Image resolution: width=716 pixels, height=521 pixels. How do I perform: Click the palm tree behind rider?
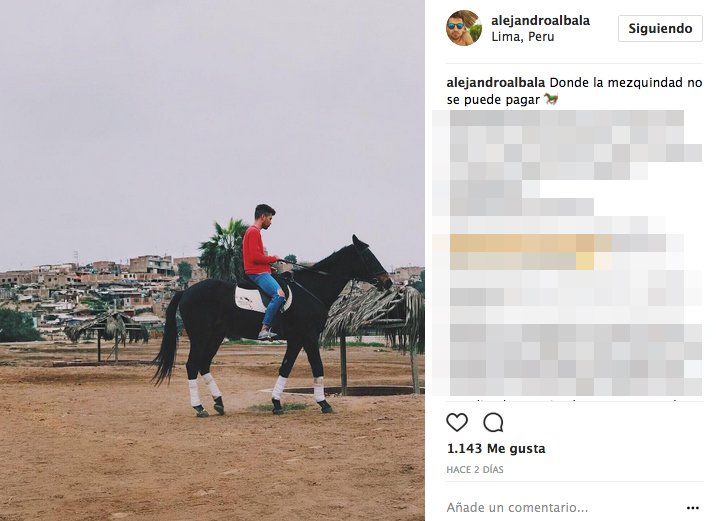pos(223,250)
